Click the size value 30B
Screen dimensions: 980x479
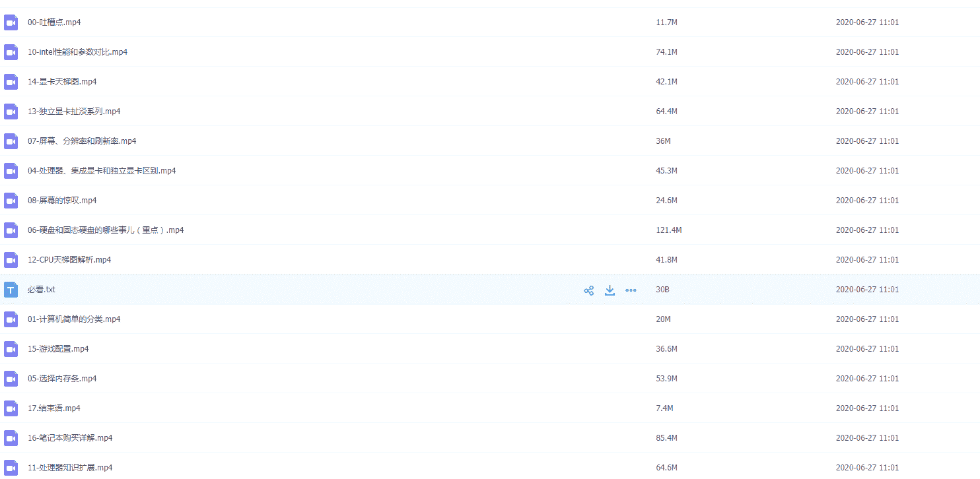click(x=662, y=290)
